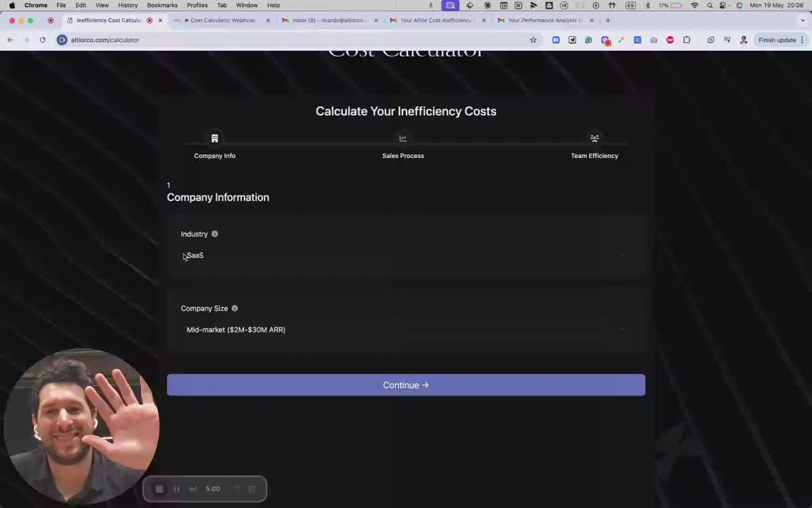
Task: Open the Bookmarks menu
Action: point(162,5)
